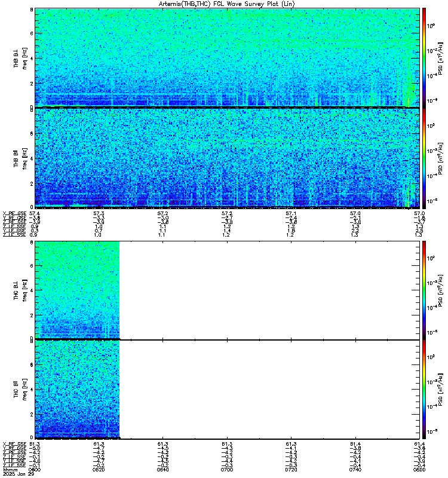The width and height of the screenshot is (448, 478).
Task: Click the 2025 Jan 29 date label
Action: click(19, 474)
